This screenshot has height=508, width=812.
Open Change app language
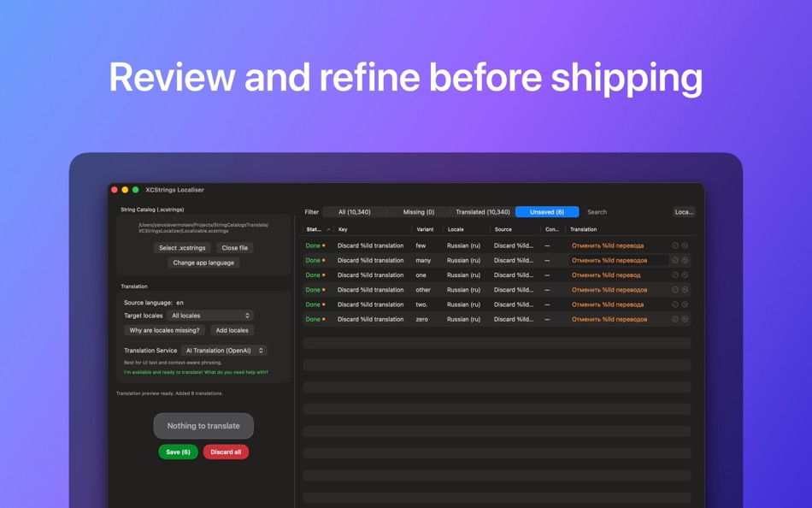[203, 263]
